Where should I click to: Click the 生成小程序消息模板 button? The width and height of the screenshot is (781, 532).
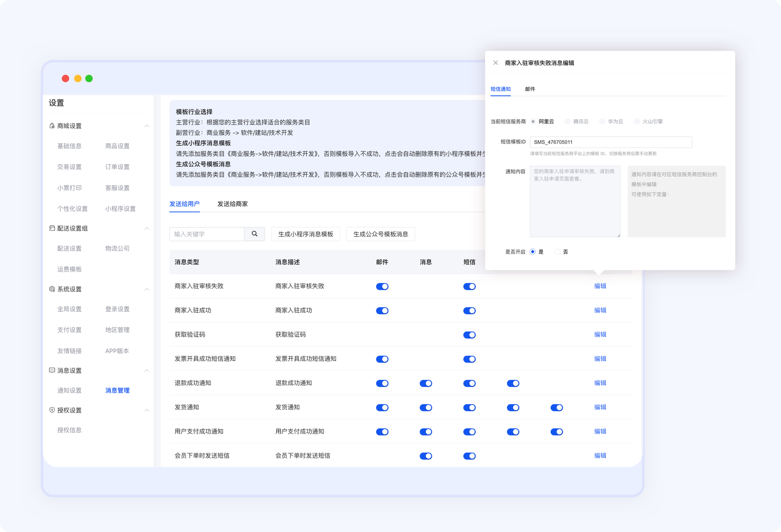(306, 234)
